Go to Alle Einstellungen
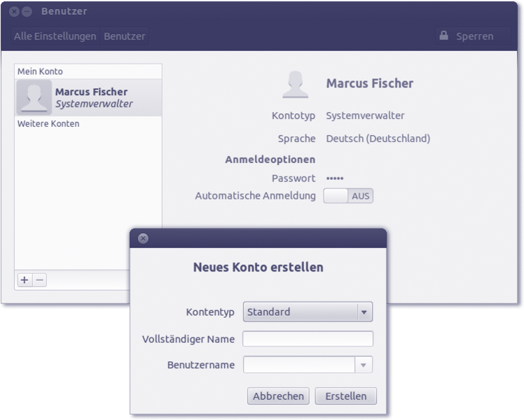 pyautogui.click(x=55, y=36)
